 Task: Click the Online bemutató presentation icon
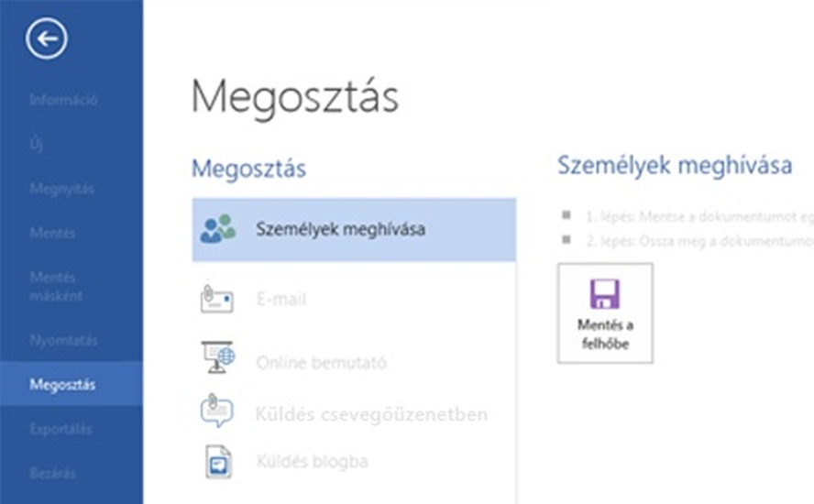click(x=217, y=359)
